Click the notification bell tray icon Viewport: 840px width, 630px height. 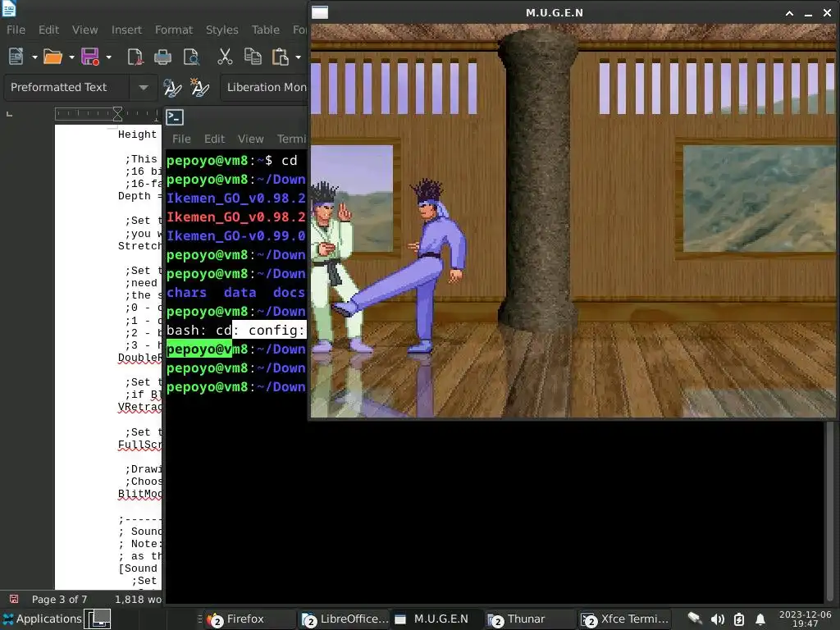click(760, 619)
